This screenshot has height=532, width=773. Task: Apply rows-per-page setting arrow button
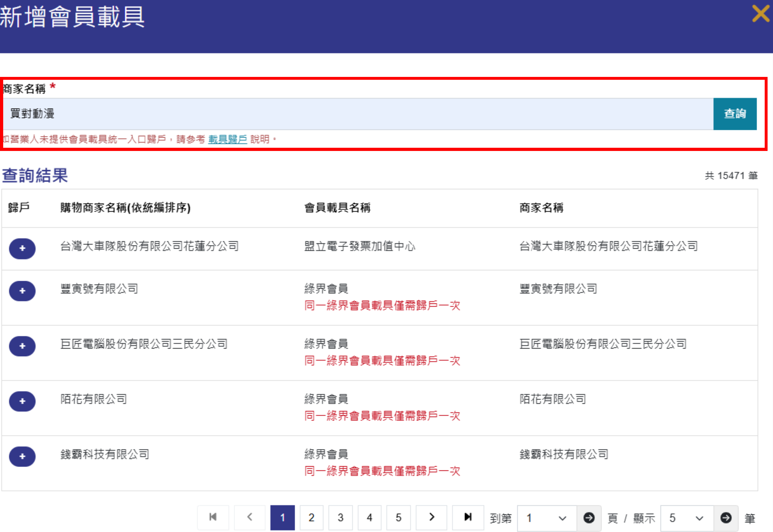pyautogui.click(x=726, y=518)
